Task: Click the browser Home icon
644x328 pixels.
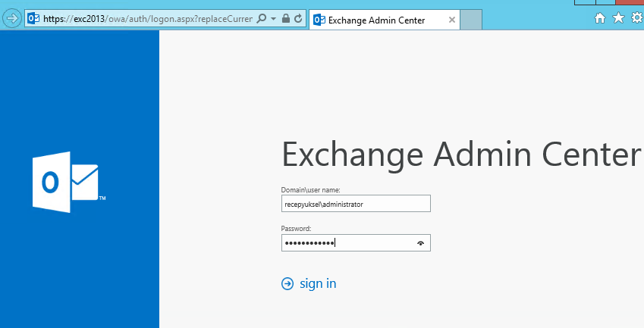Action: tap(600, 18)
